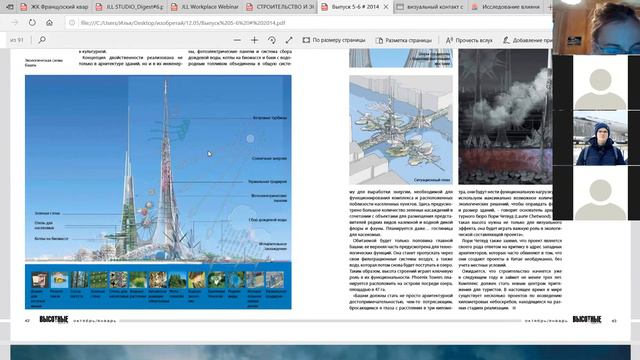Click the first thumbnail in bottom blue strip
This screenshot has width=640, height=360.
pyautogui.click(x=40, y=280)
